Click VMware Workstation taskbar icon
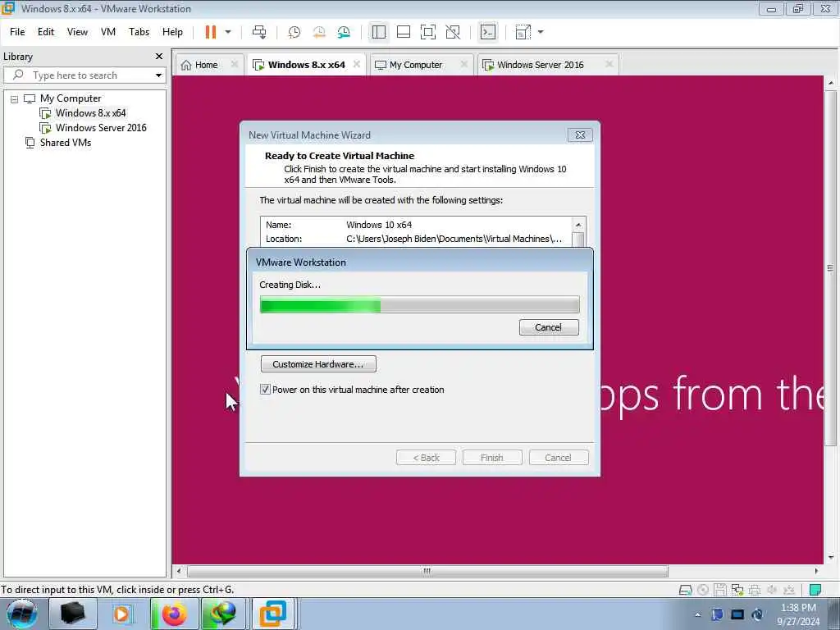This screenshot has width=840, height=630. point(273,614)
